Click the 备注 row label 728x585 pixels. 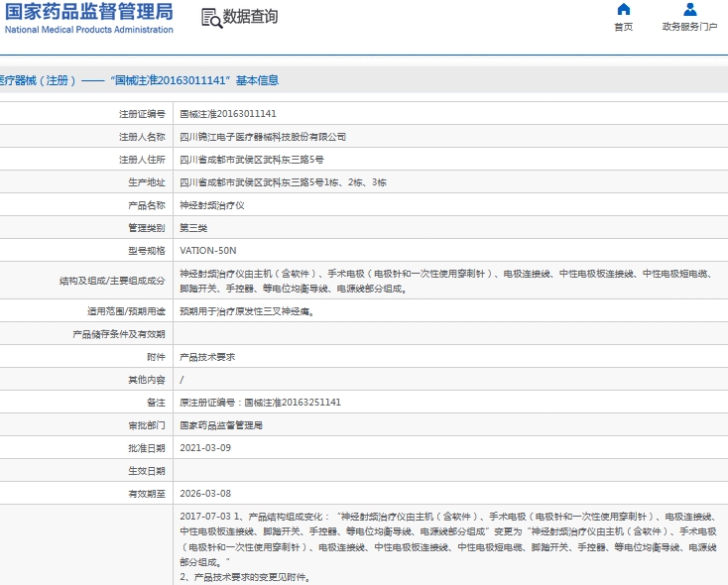click(156, 403)
